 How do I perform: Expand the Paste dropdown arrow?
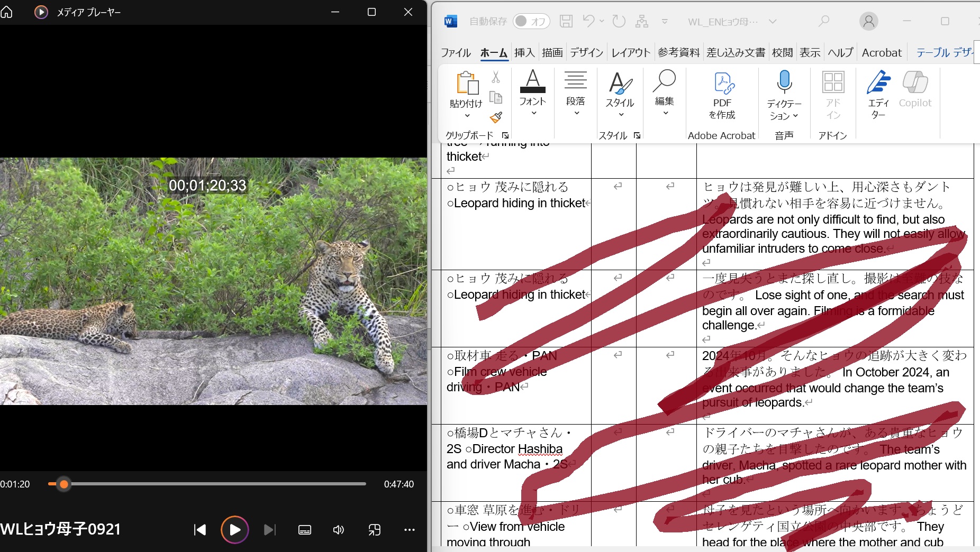coord(467,115)
